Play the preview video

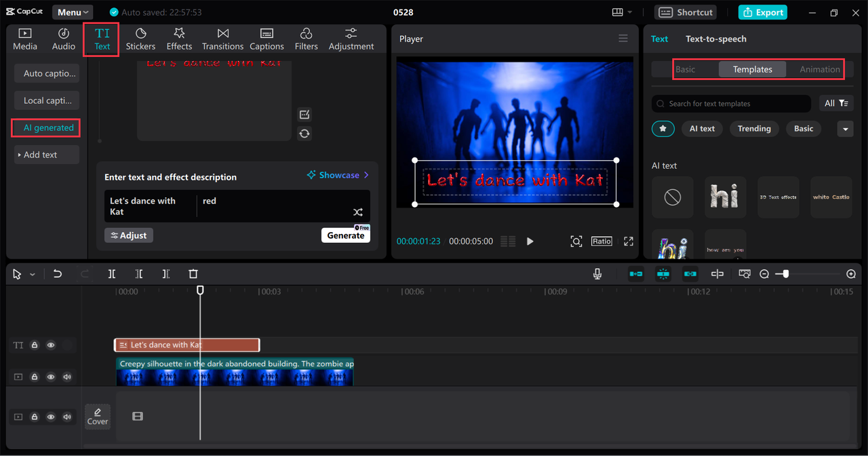tap(530, 242)
